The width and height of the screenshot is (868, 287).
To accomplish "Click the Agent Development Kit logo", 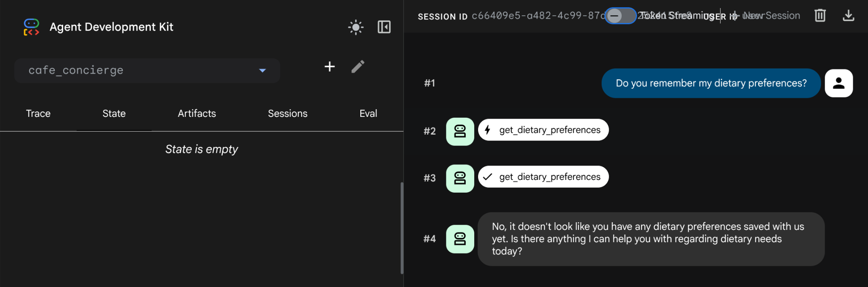I will 31,27.
